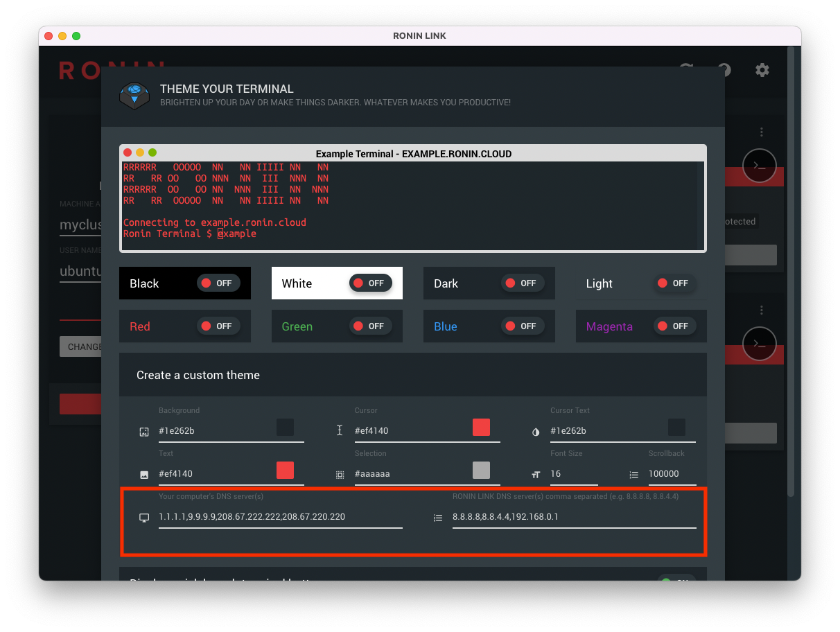
Task: Click the computer DNS monitor icon
Action: click(x=144, y=518)
